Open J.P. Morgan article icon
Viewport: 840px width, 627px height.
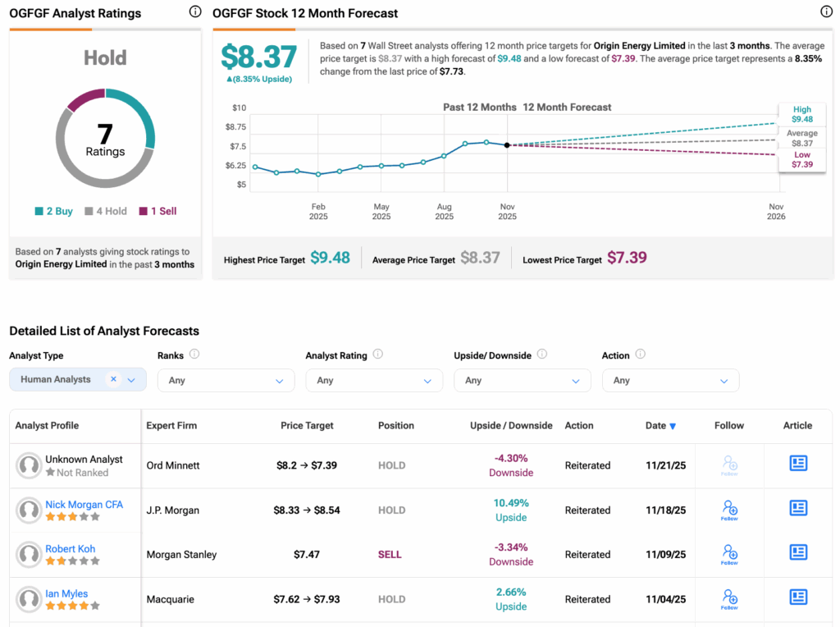798,509
